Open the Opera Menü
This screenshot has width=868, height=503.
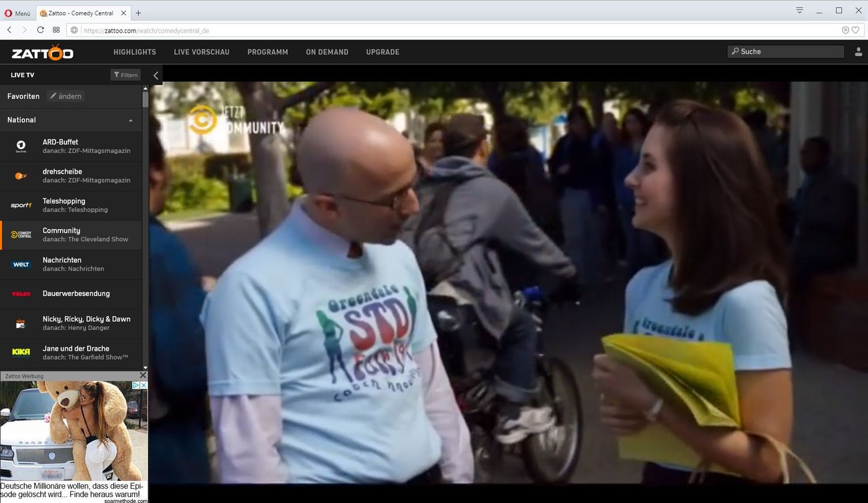(17, 13)
